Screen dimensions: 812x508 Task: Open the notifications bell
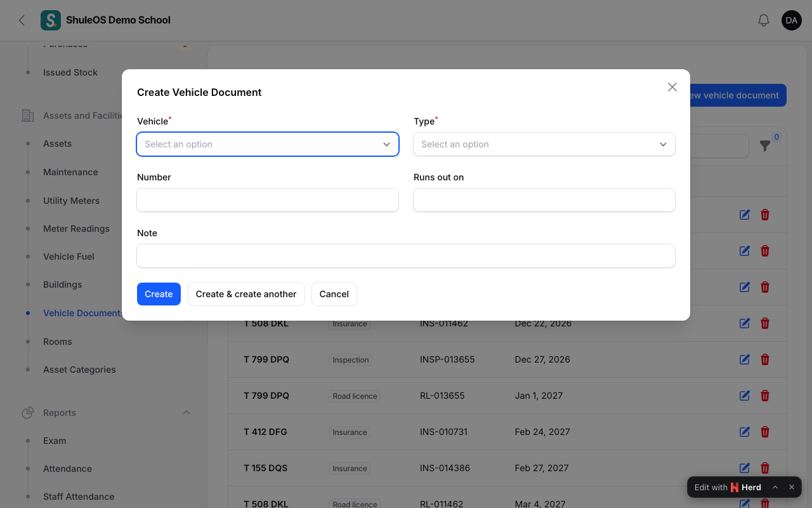[x=764, y=20]
